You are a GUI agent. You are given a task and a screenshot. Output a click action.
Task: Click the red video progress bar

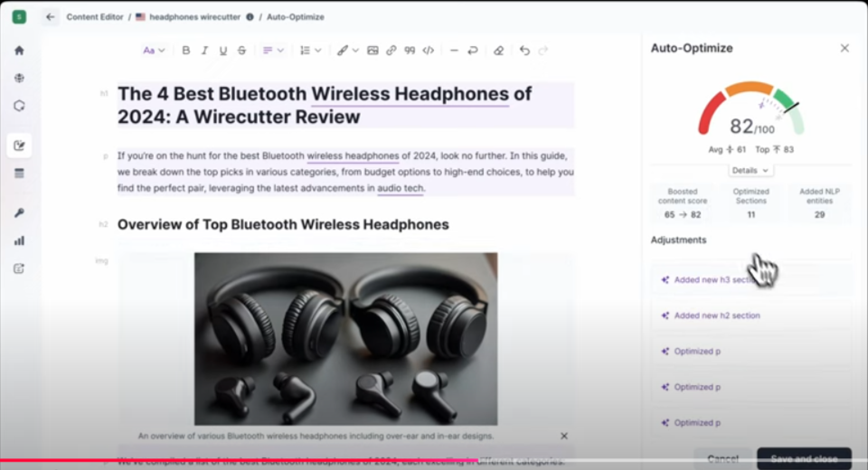click(x=239, y=461)
